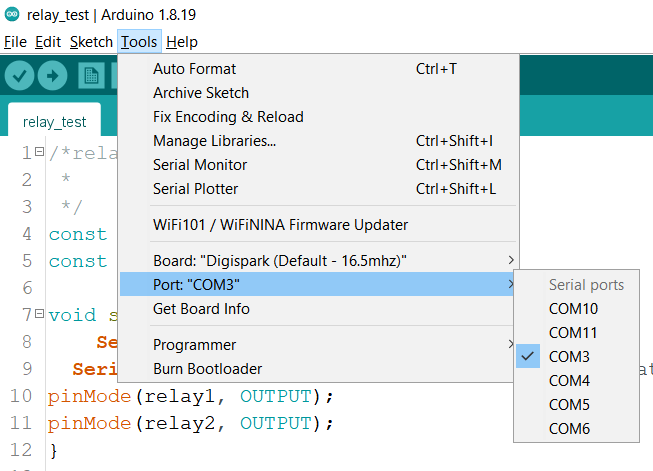Screen dimensions: 653x471
Task: Run Auto Format on the sketch
Action: [194, 69]
